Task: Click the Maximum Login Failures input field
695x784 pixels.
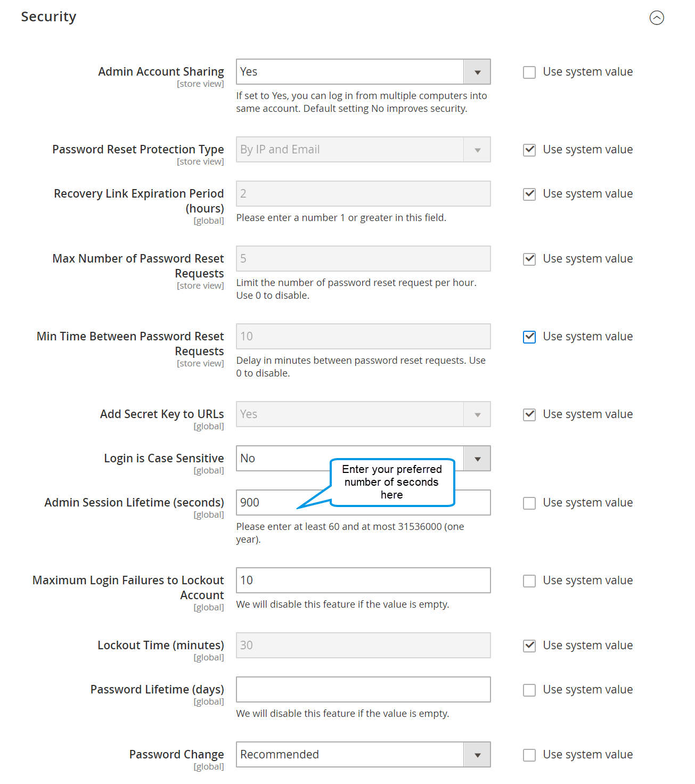Action: 363,581
